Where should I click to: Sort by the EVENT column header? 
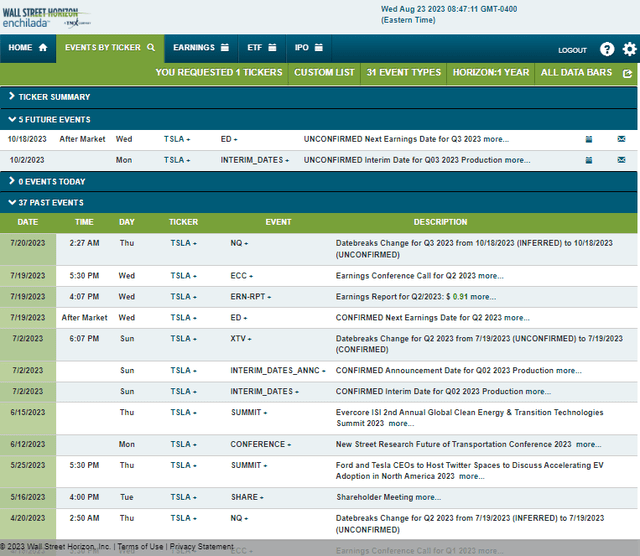[278, 222]
